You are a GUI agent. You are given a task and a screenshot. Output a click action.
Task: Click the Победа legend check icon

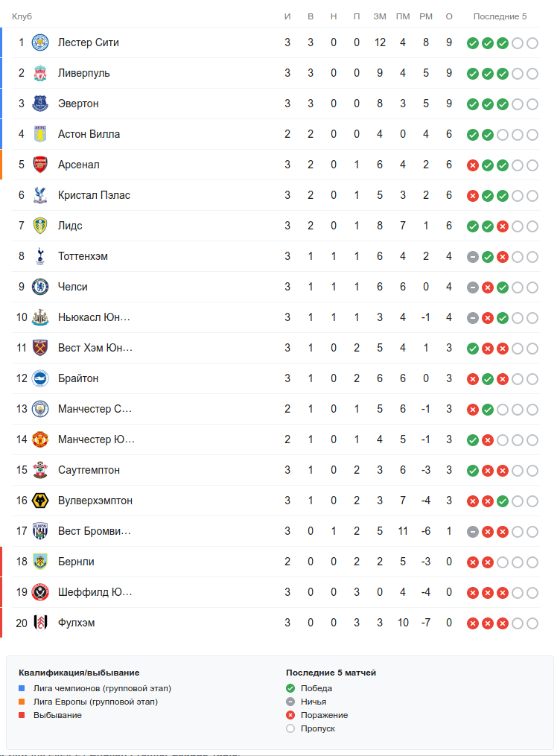click(290, 688)
